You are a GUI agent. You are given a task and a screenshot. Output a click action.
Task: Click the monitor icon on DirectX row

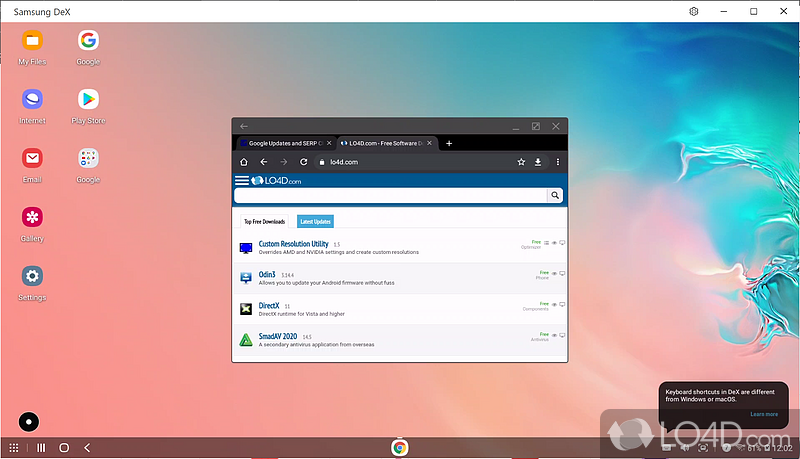point(562,304)
